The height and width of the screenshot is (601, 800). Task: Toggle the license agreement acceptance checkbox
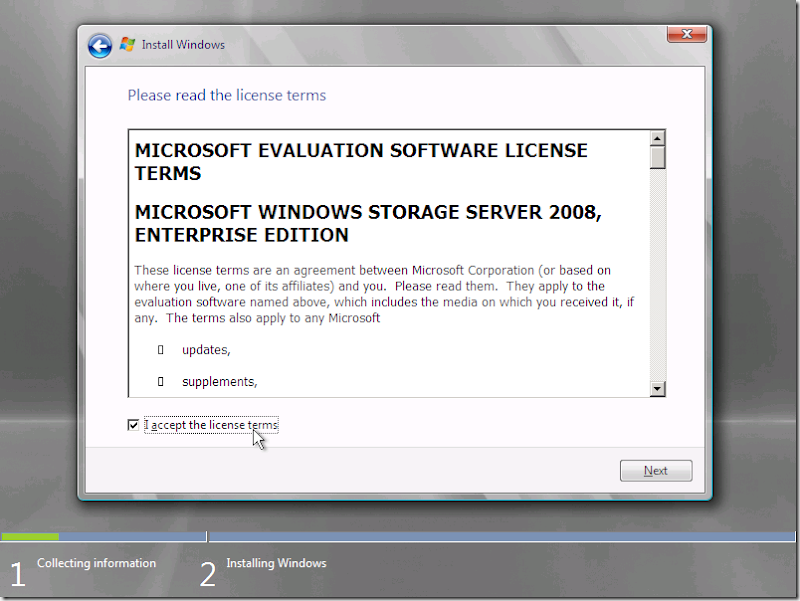click(133, 424)
